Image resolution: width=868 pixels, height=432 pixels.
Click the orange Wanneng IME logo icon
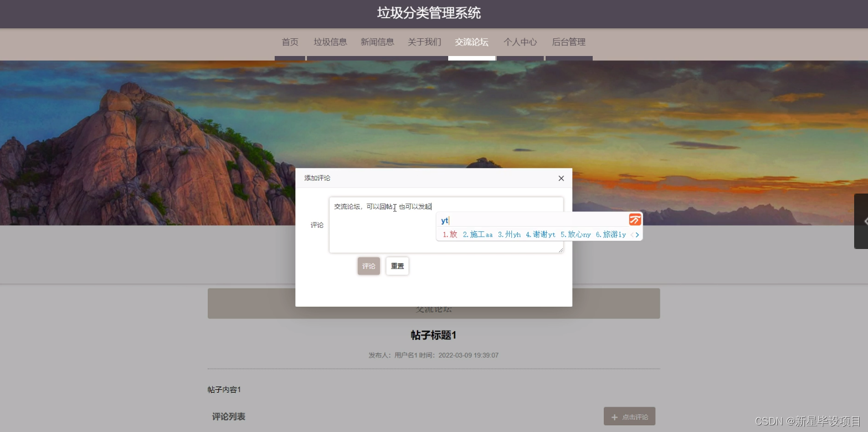634,220
